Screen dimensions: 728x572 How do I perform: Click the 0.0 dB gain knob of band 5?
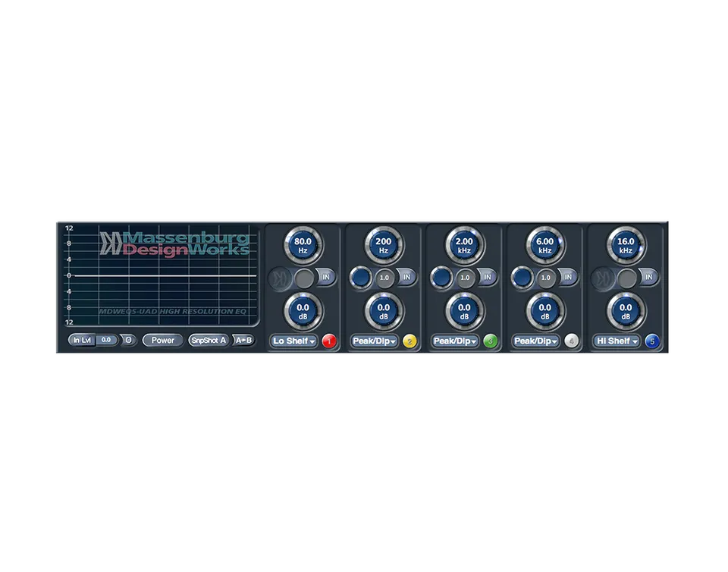[626, 312]
